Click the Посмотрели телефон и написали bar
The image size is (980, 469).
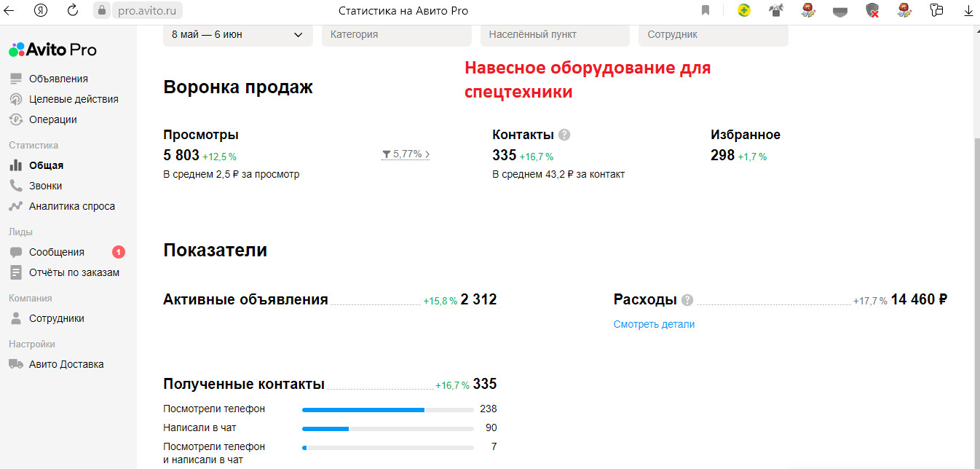tap(388, 447)
